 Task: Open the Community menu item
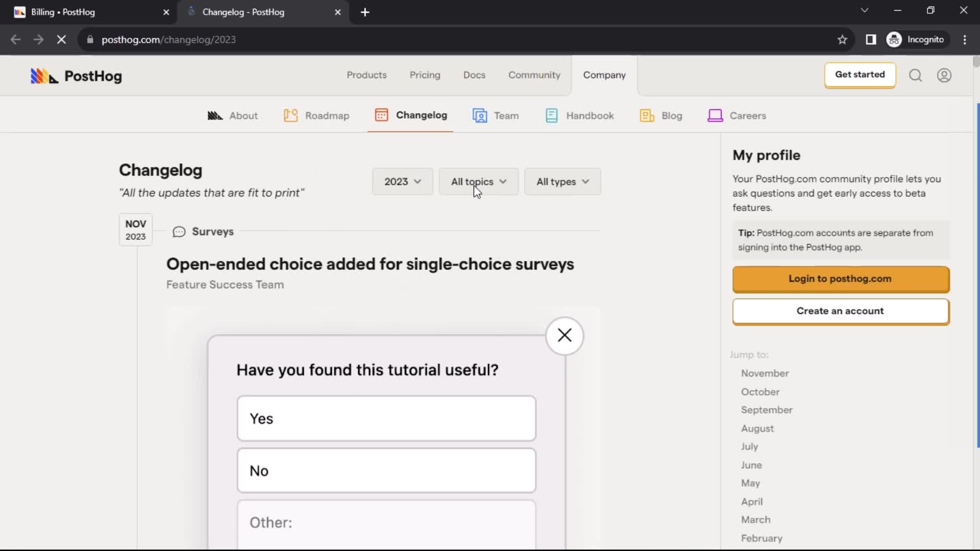534,75
